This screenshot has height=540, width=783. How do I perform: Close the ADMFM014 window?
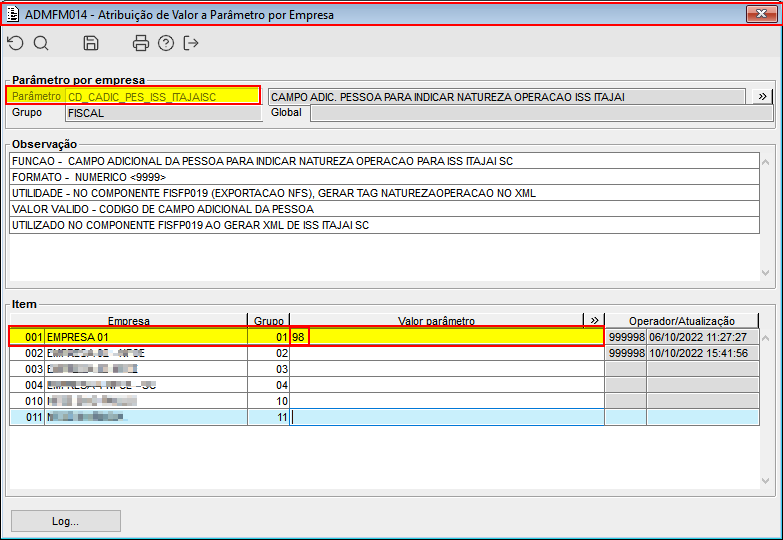761,14
